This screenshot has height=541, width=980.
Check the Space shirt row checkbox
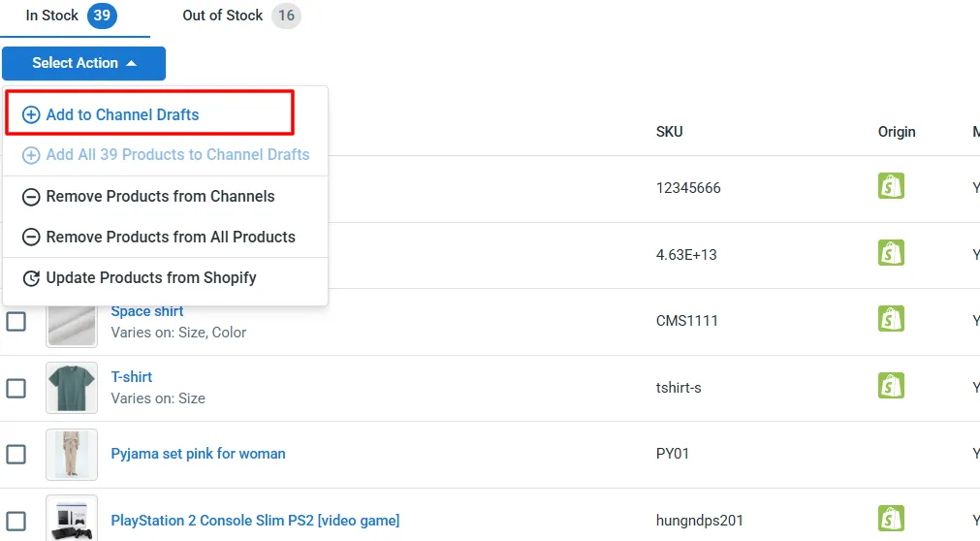16,321
